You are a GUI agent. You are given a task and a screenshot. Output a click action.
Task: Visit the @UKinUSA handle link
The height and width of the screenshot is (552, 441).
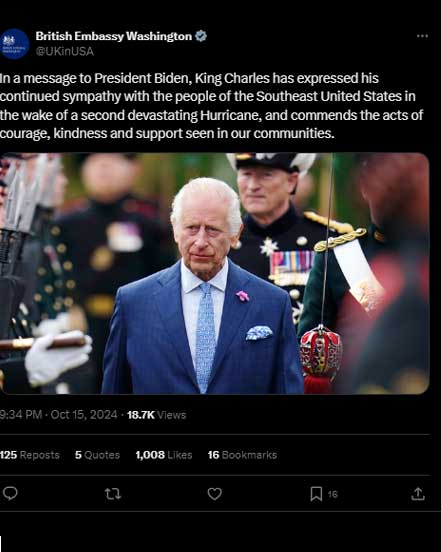(65, 51)
